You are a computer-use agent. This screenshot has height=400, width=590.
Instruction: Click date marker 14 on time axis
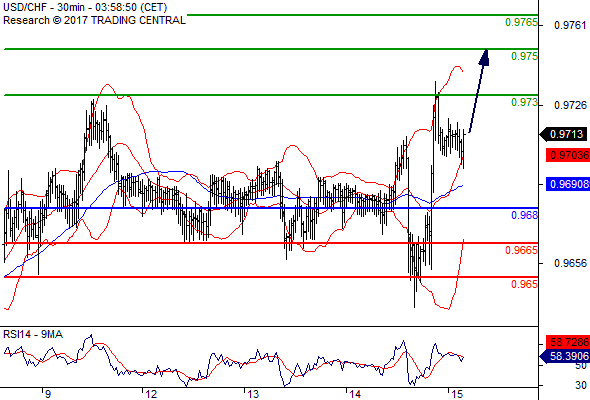354,394
